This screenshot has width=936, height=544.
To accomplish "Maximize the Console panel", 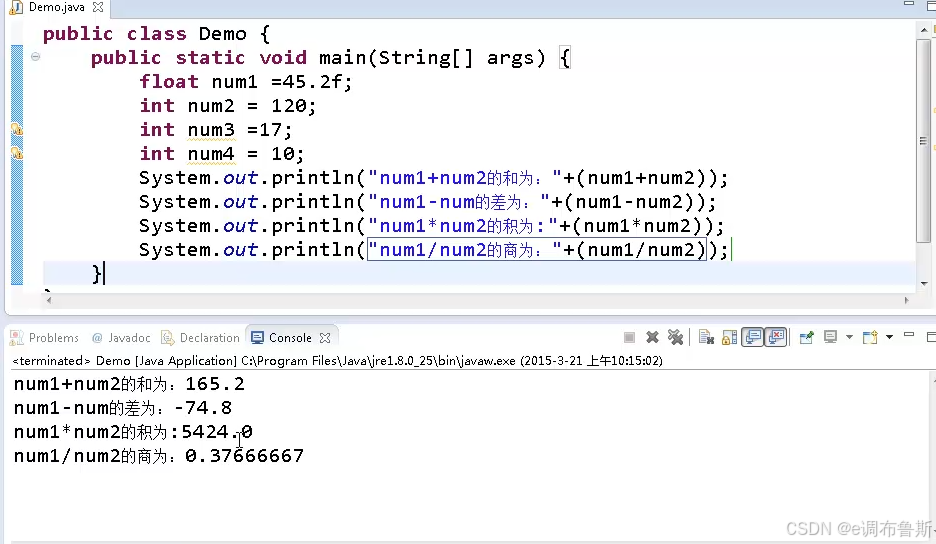I will coord(931,337).
